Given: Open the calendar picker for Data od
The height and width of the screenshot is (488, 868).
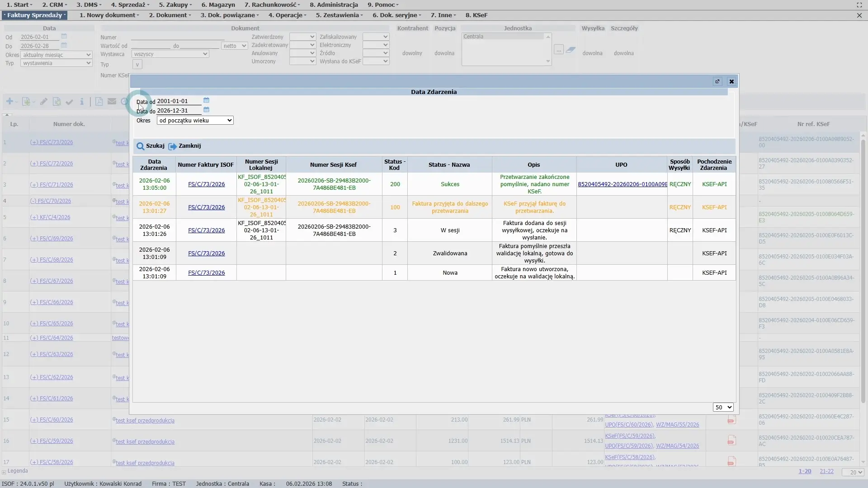Looking at the screenshot, I should click(206, 100).
